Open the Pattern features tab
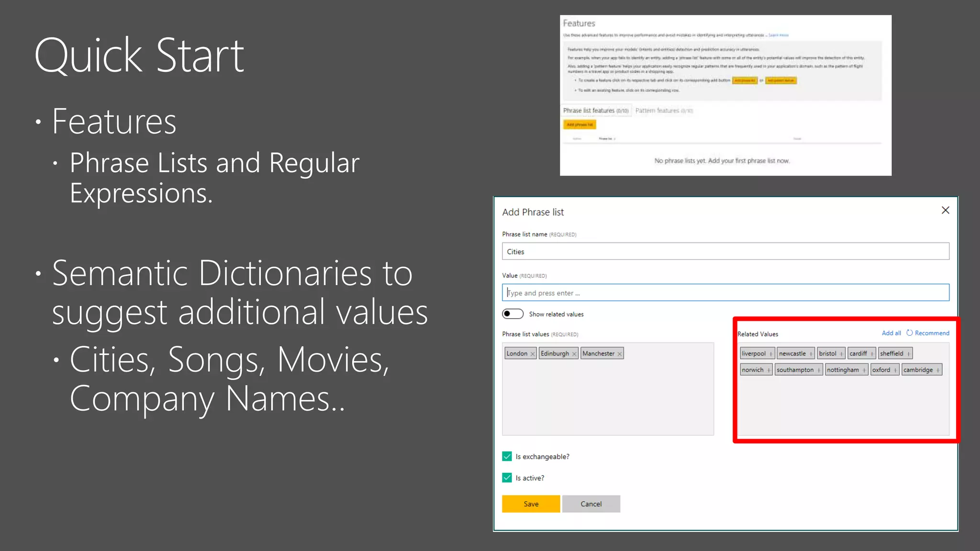The image size is (980, 551). pyautogui.click(x=663, y=110)
